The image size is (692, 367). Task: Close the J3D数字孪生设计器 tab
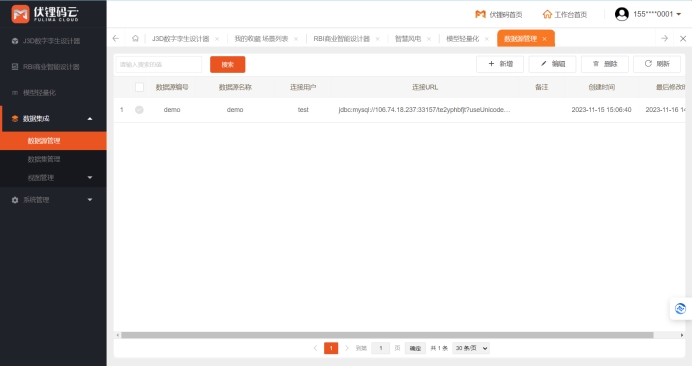[x=217, y=39]
